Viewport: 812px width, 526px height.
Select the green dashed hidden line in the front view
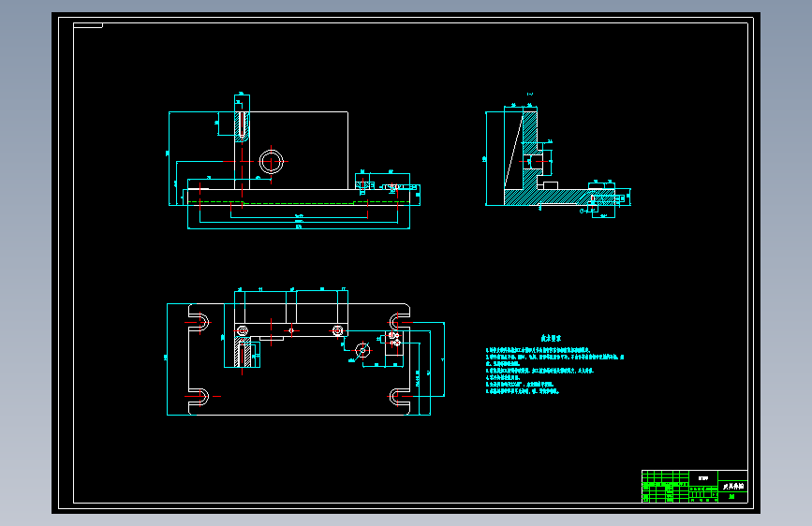pos(299,202)
